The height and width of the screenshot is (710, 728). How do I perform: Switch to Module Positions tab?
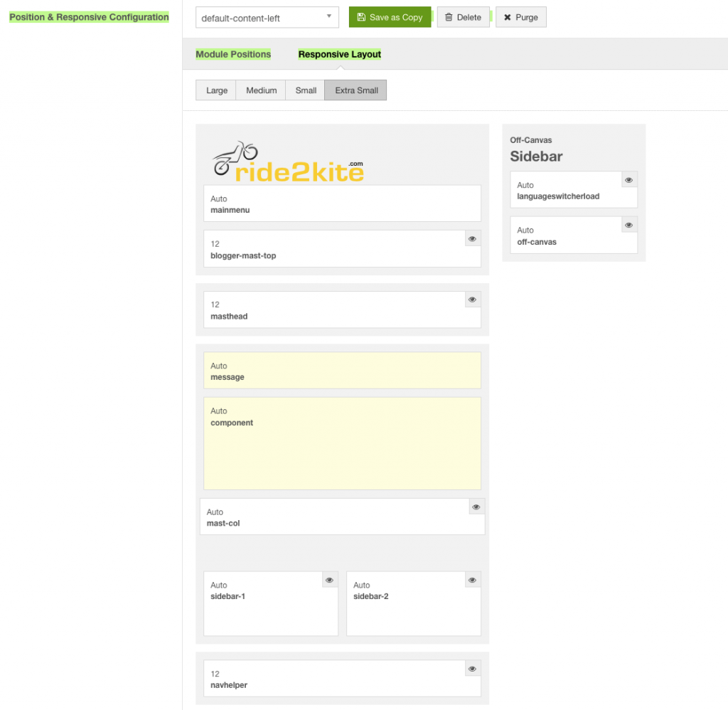[x=233, y=54]
